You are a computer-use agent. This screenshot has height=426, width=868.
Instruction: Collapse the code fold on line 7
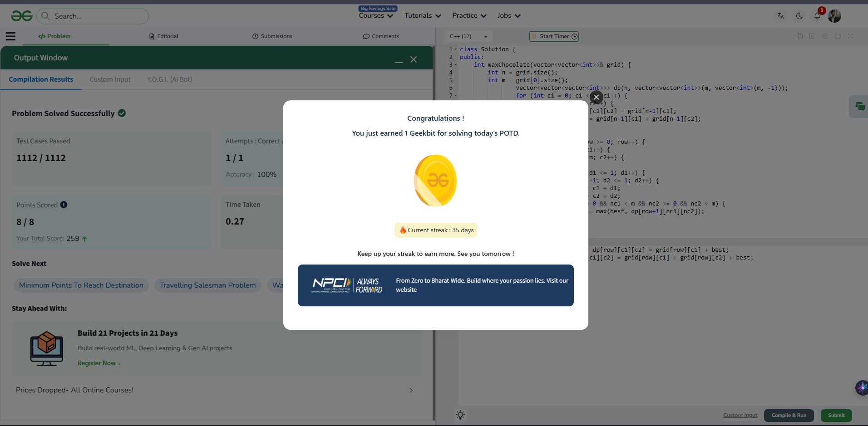455,96
